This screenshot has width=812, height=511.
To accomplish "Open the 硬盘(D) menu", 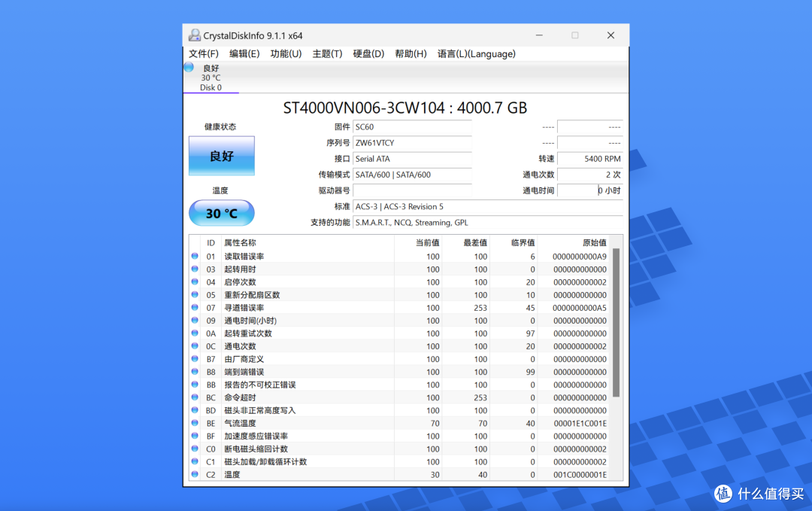I will tap(368, 54).
